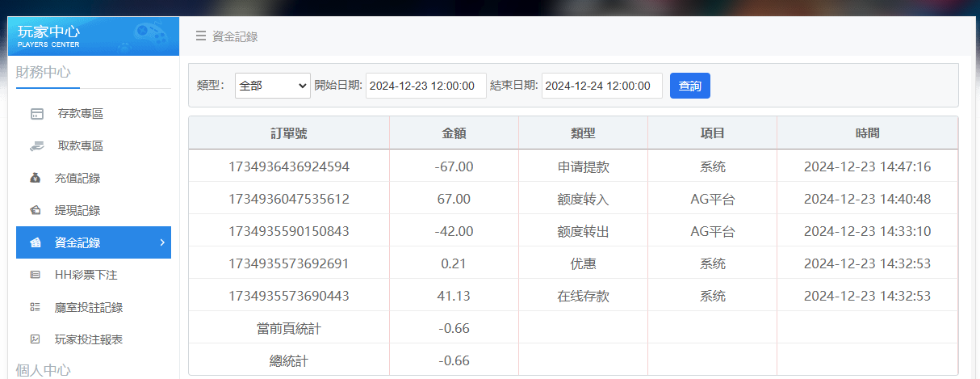The height and width of the screenshot is (379, 980).
Task: Click the 充值記錄 money bag icon
Action: (35, 179)
